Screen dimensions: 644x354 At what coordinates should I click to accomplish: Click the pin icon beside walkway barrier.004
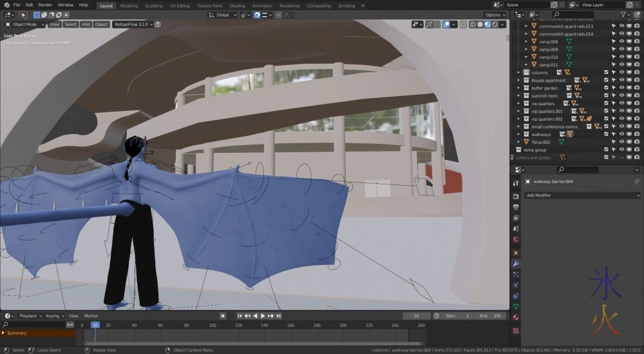[x=636, y=182]
